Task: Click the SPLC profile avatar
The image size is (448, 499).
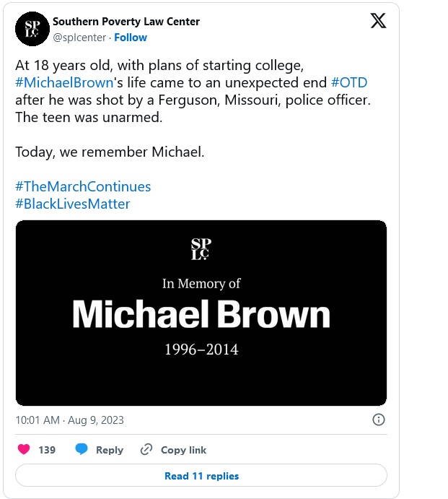Action: pyautogui.click(x=31, y=29)
